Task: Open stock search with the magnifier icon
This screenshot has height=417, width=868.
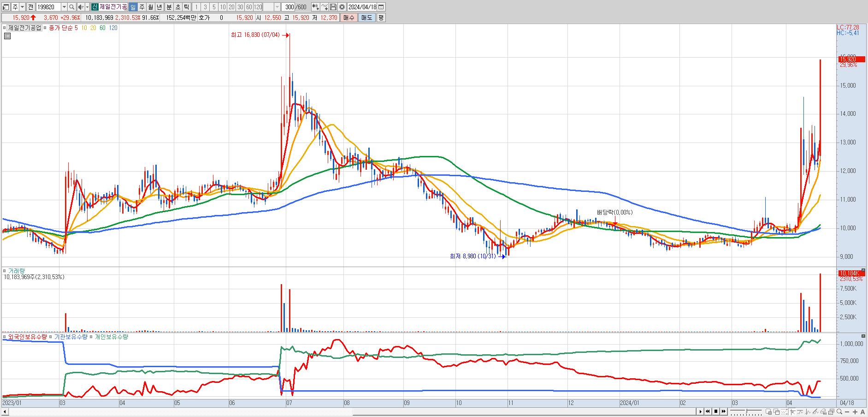Action: click(x=71, y=7)
